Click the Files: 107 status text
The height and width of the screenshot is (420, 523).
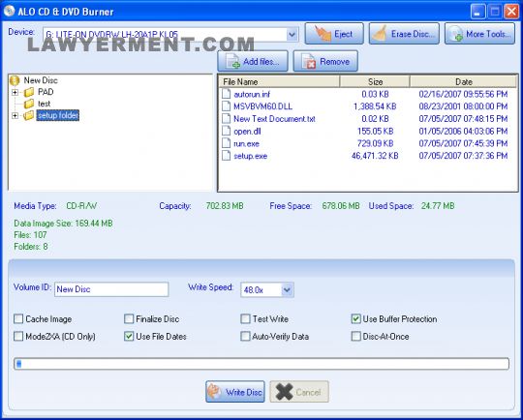(30, 234)
